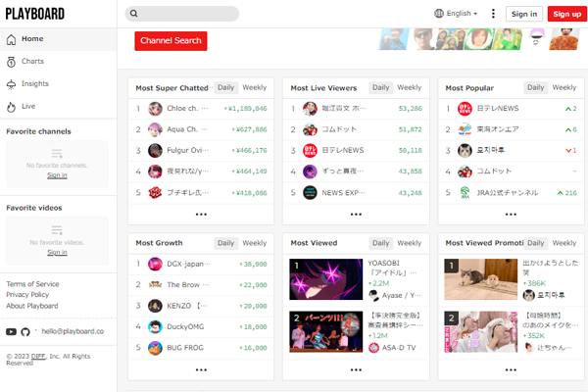The width and height of the screenshot is (588, 392).
Task: Switch Most Super Chatted to Weekly
Action: [x=255, y=87]
